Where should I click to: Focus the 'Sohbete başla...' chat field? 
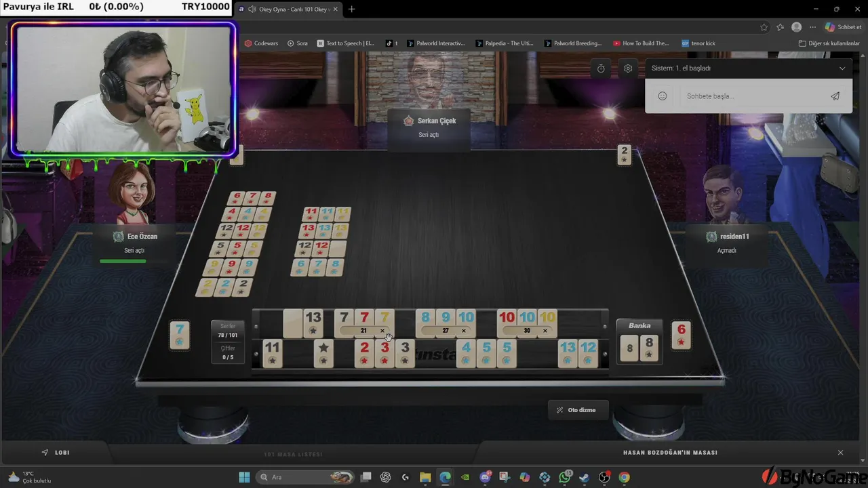749,96
